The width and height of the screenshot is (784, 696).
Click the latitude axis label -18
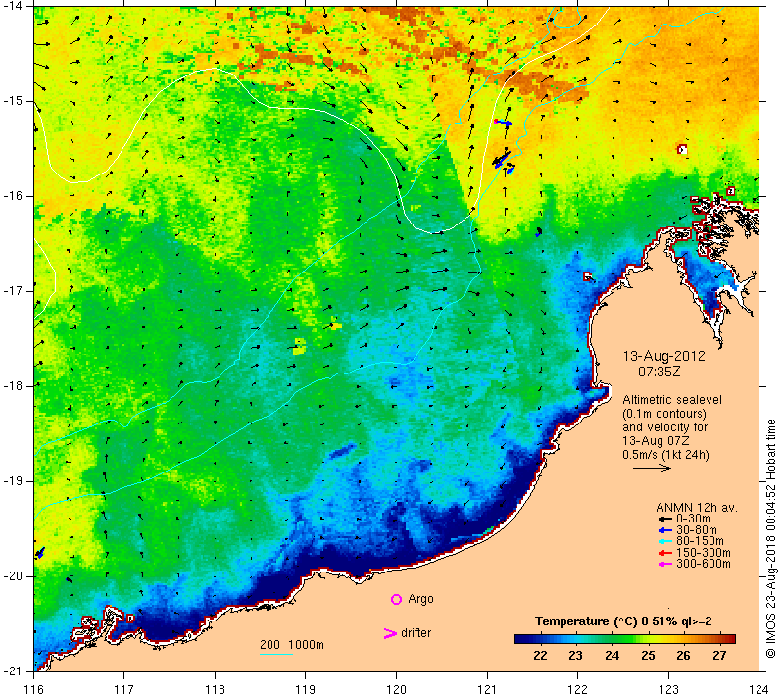click(13, 386)
